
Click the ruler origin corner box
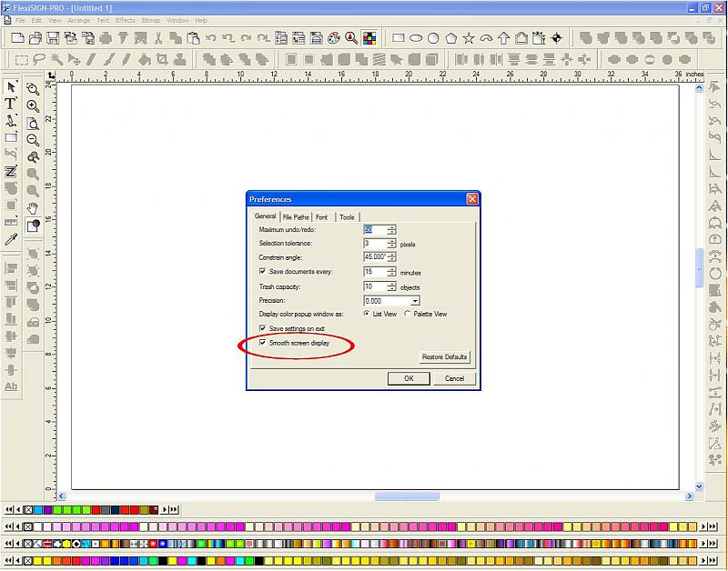coord(51,75)
